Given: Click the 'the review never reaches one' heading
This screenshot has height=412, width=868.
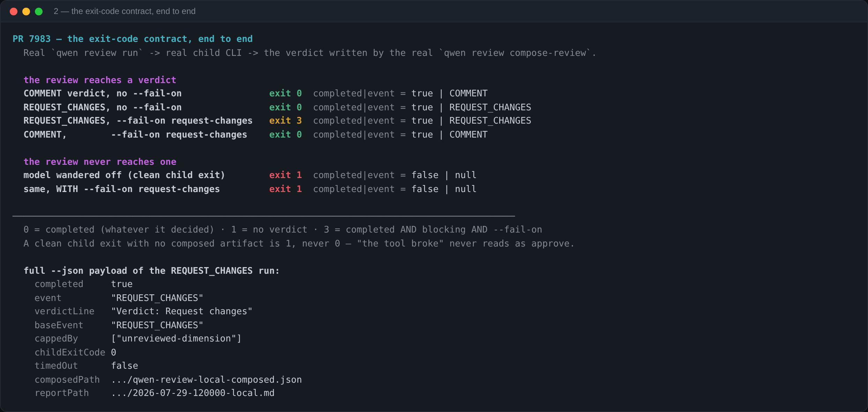Looking at the screenshot, I should click(x=100, y=162).
